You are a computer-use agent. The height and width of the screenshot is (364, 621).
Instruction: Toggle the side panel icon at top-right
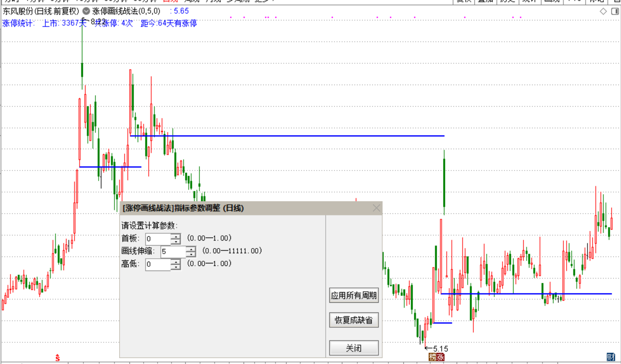pyautogui.click(x=615, y=11)
